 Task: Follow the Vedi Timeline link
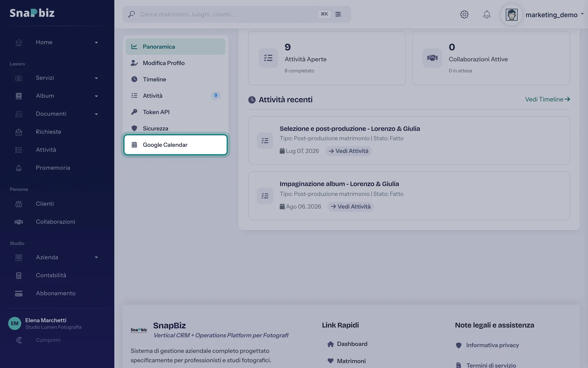click(x=547, y=99)
